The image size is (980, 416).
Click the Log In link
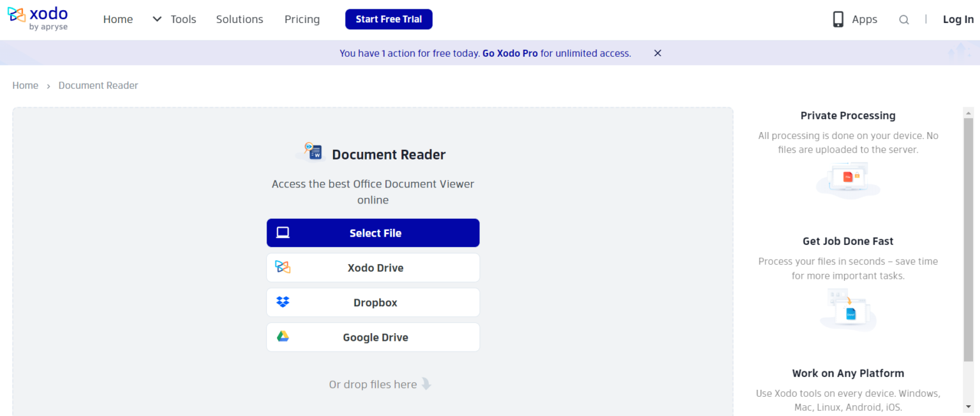click(x=958, y=19)
